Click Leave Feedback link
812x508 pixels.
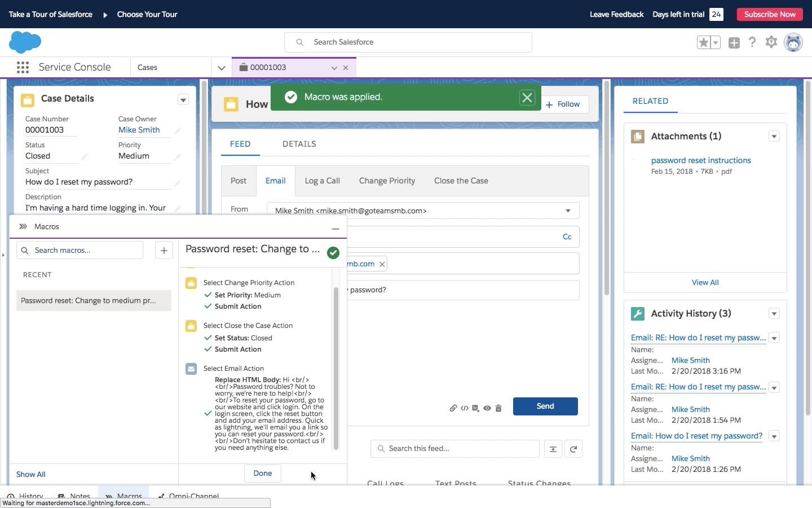(616, 14)
